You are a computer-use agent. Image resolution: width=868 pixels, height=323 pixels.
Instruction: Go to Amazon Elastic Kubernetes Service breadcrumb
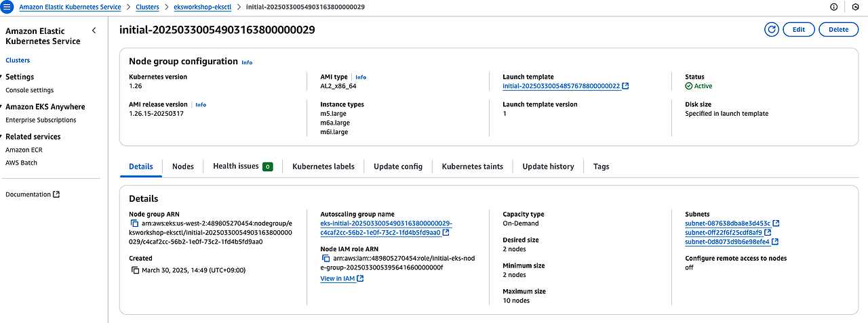70,7
